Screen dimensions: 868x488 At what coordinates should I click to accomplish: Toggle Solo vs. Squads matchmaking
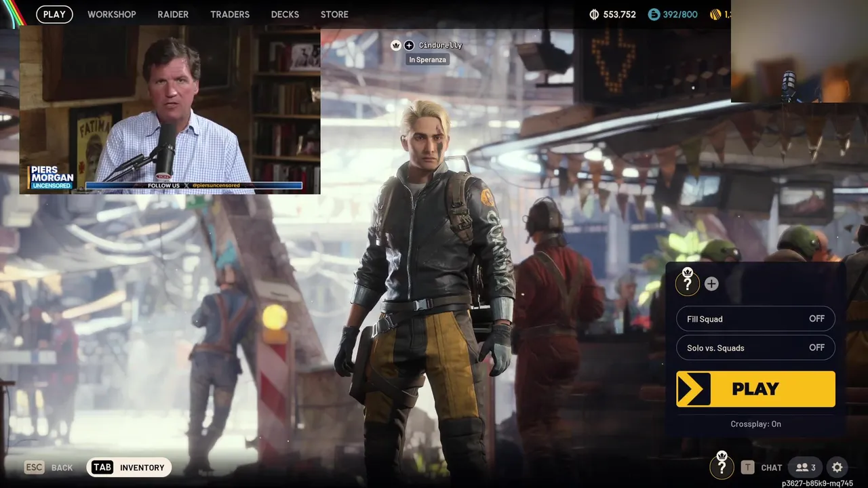click(755, 348)
